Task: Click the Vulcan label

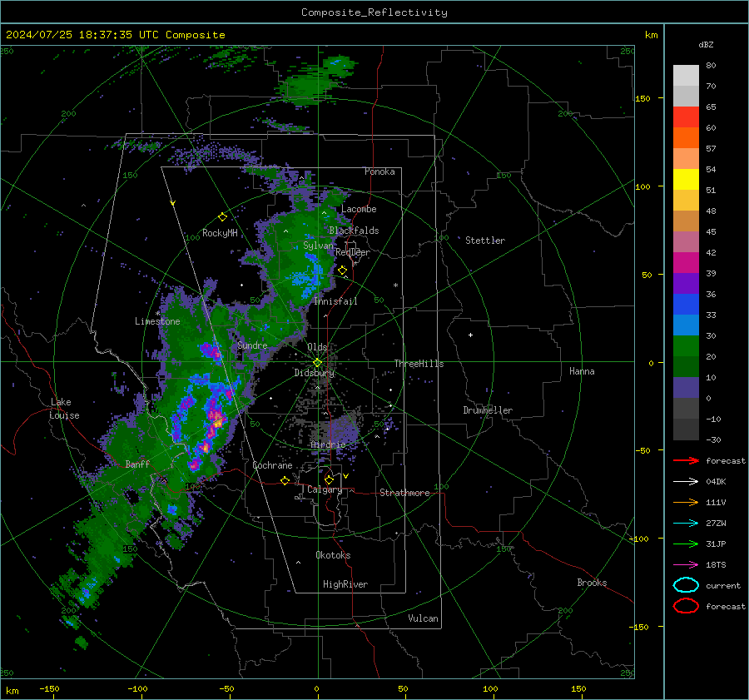Action: pyautogui.click(x=423, y=618)
